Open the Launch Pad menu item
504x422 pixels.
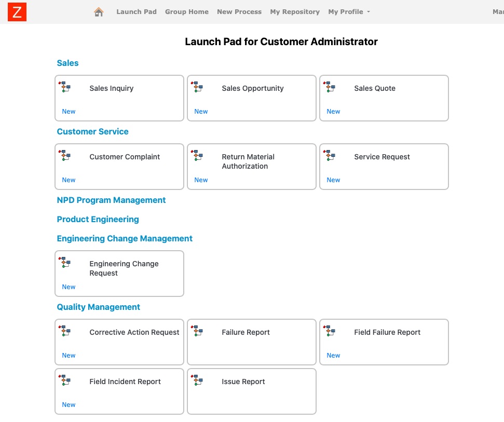137,12
